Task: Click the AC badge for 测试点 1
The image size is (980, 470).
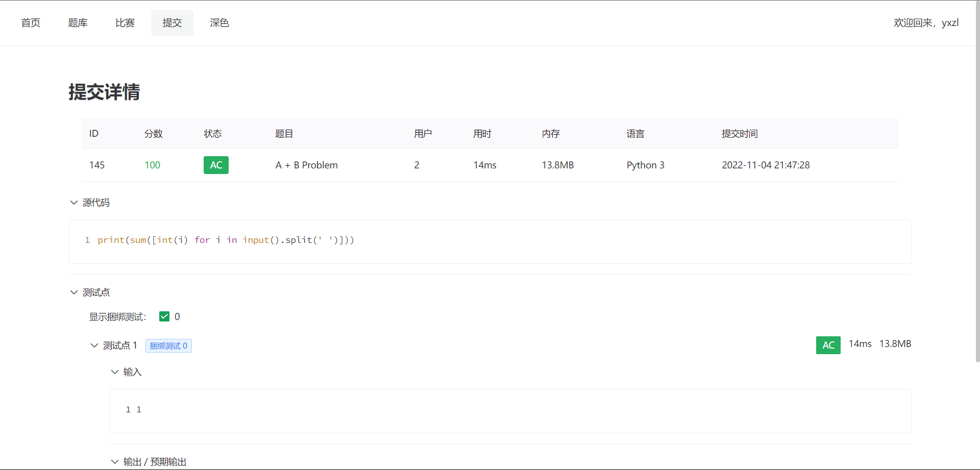Action: click(x=828, y=345)
